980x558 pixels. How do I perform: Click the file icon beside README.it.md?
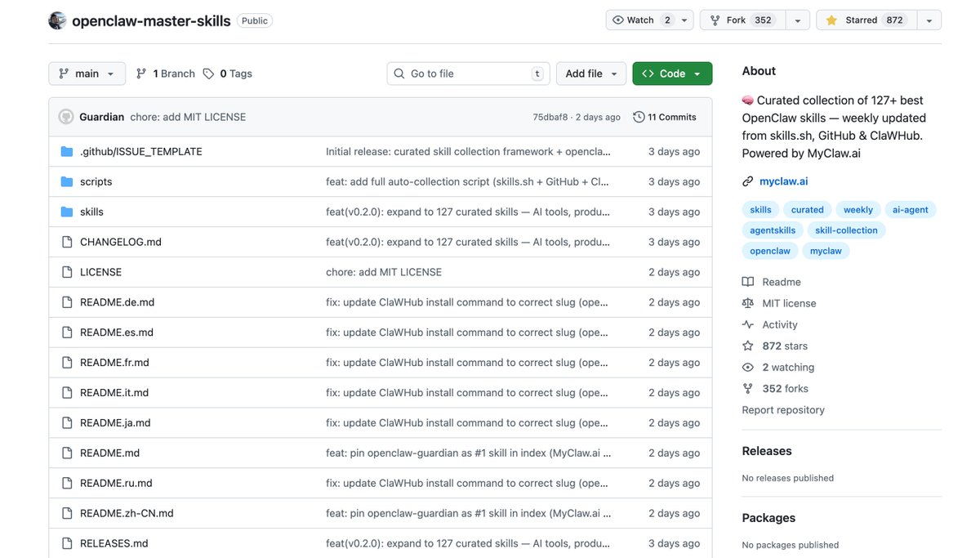click(67, 392)
